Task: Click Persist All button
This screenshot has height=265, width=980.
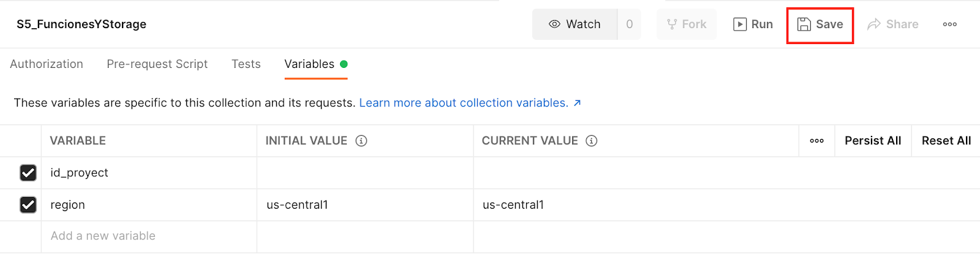Action: [873, 141]
